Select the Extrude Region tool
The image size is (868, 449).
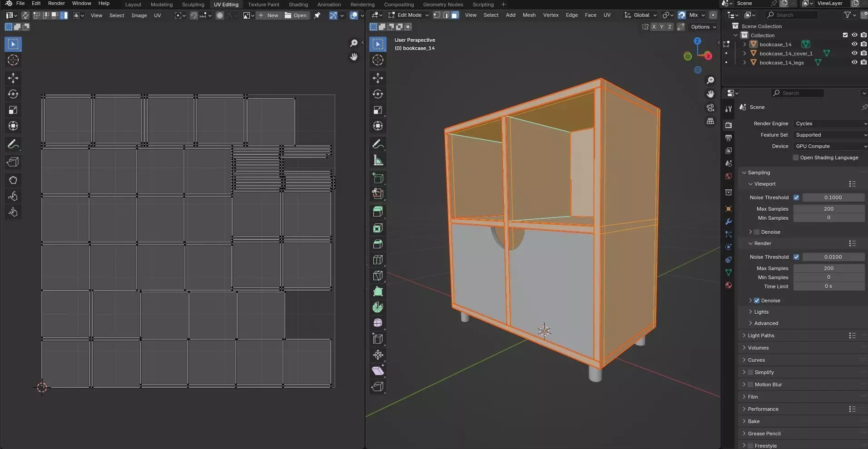click(x=378, y=211)
